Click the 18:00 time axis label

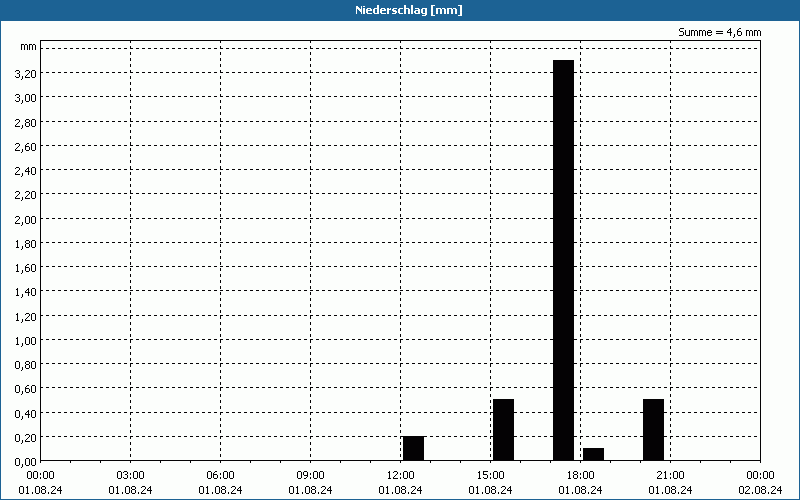581,476
